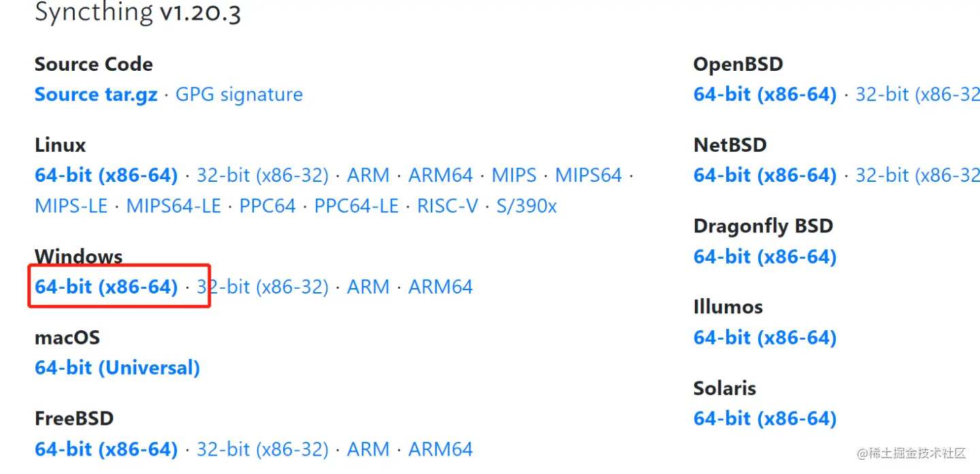The height and width of the screenshot is (474, 980).
Task: Open the Linux MIPS-LE link
Action: [x=71, y=206]
